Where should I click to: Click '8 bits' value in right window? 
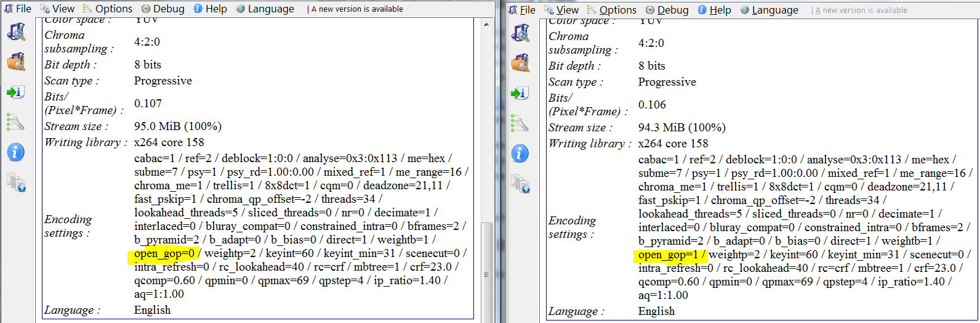652,66
